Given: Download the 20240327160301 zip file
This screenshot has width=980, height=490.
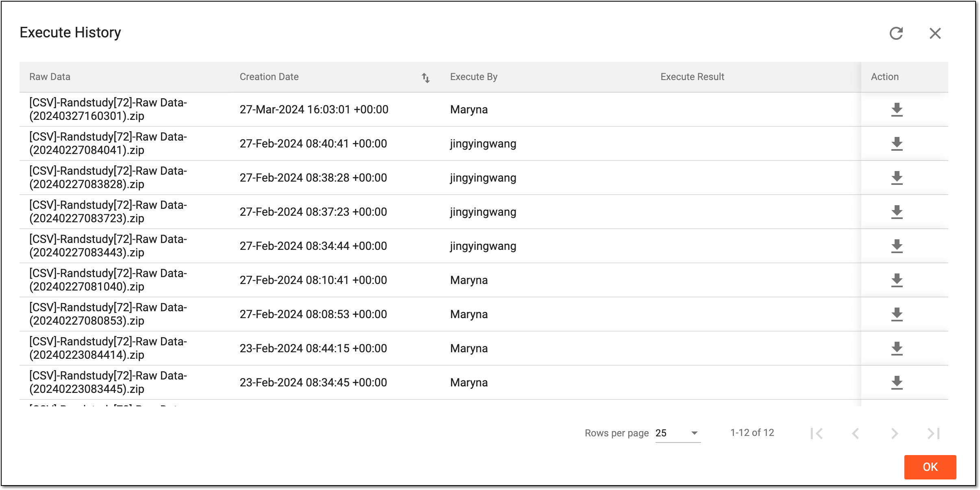Looking at the screenshot, I should tap(897, 110).
